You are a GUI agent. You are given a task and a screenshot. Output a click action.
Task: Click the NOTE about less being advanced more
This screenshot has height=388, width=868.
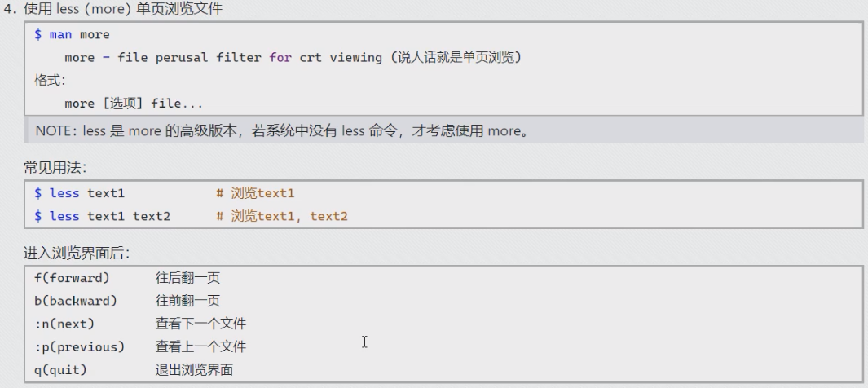[x=282, y=130]
